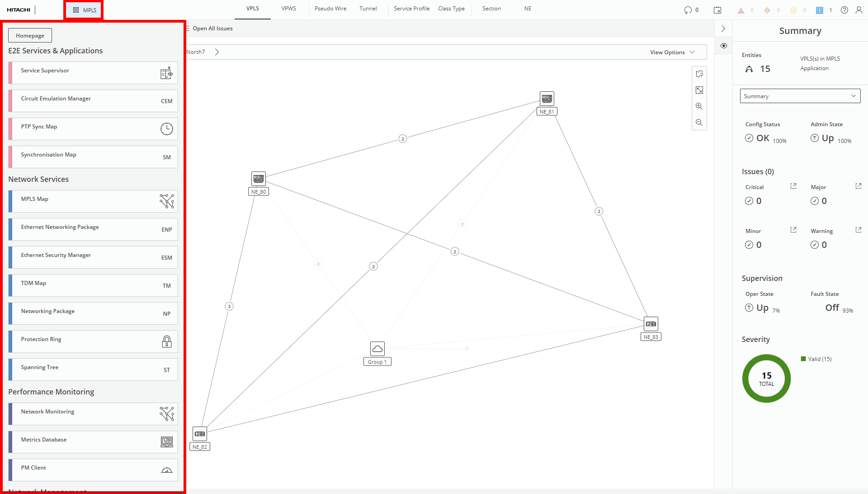Screen dimensions: 868x494
Task: Click the Homepage button
Action: [30, 35]
